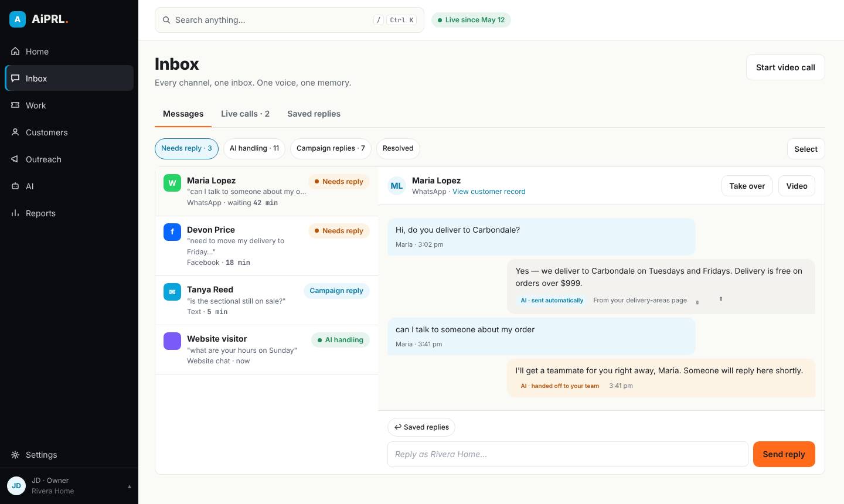
Task: Open Inbox using the speech-bubble sidebar icon
Action: (15, 79)
